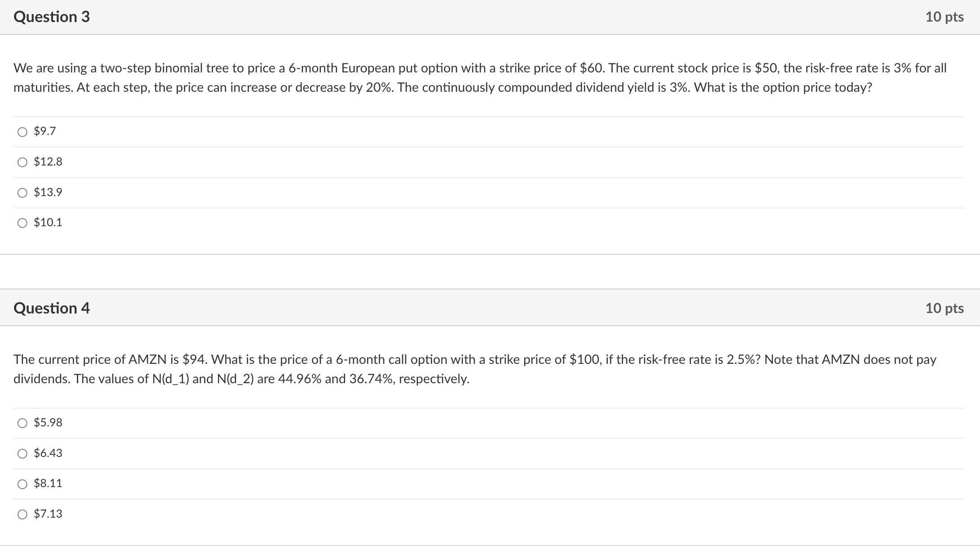The width and height of the screenshot is (980, 546).
Task: Click the Question 4 prompt text
Action: point(450,369)
